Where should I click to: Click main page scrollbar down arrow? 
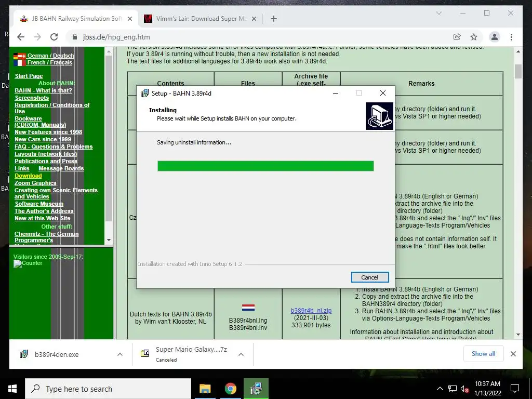518,335
